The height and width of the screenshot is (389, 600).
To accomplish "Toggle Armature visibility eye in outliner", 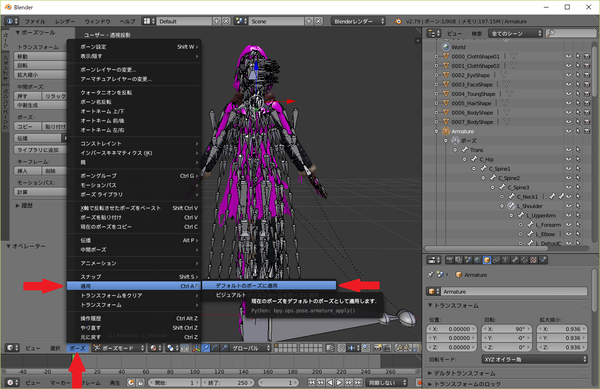I will (x=568, y=131).
